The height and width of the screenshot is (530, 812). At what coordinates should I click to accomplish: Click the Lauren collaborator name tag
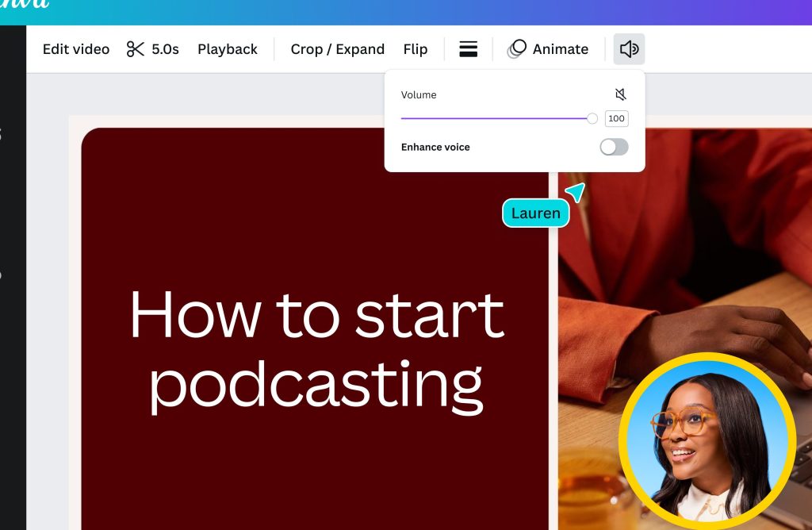[x=536, y=213]
